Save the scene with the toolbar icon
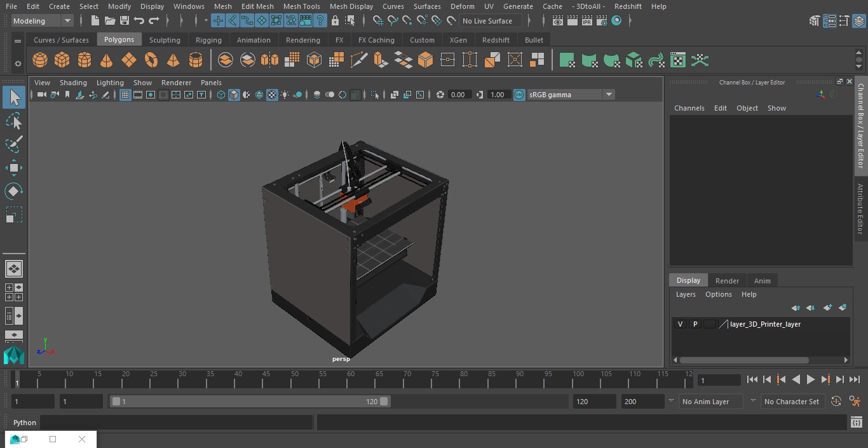868x448 pixels. click(x=125, y=21)
